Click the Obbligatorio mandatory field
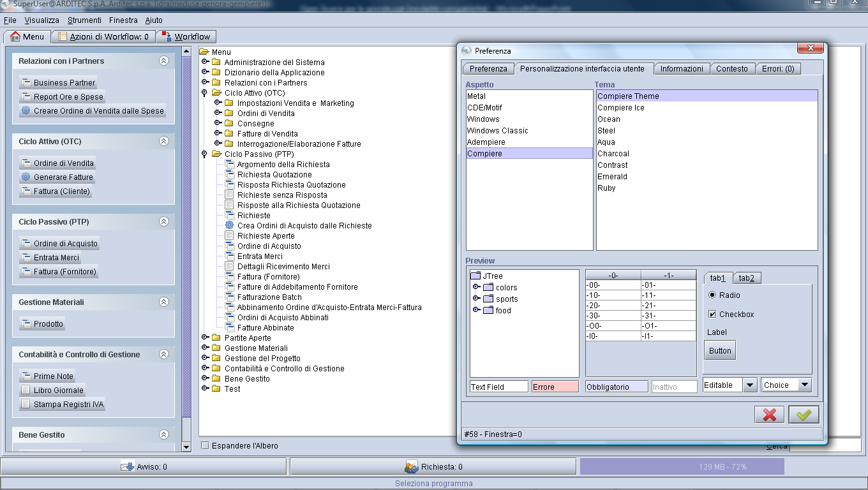 click(x=617, y=387)
